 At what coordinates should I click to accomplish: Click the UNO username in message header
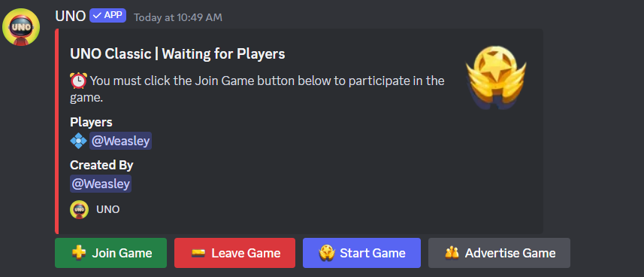[x=71, y=17]
